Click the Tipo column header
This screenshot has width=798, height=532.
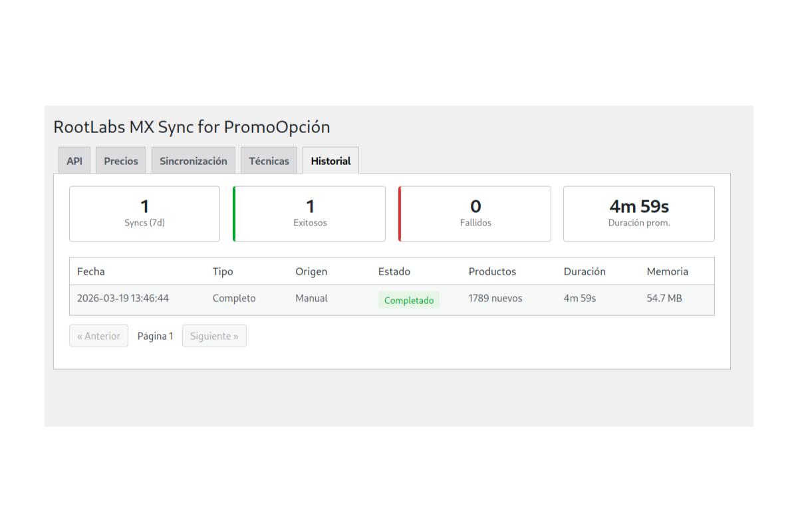(223, 271)
